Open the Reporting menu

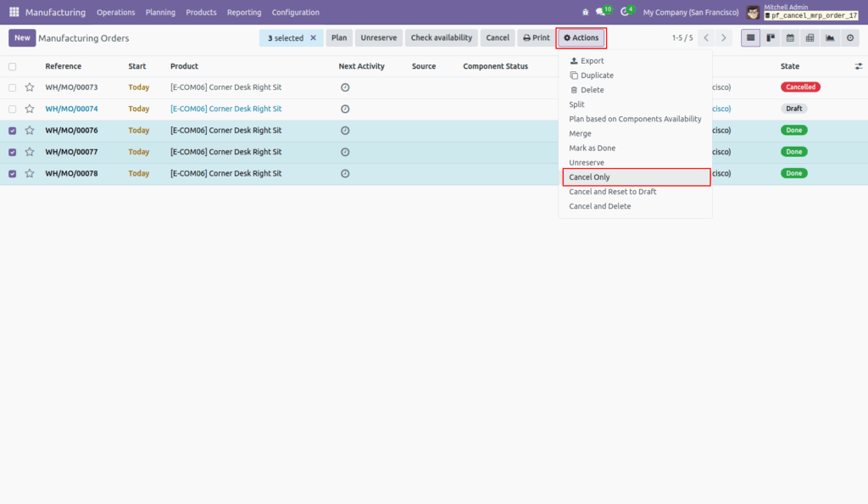point(244,12)
